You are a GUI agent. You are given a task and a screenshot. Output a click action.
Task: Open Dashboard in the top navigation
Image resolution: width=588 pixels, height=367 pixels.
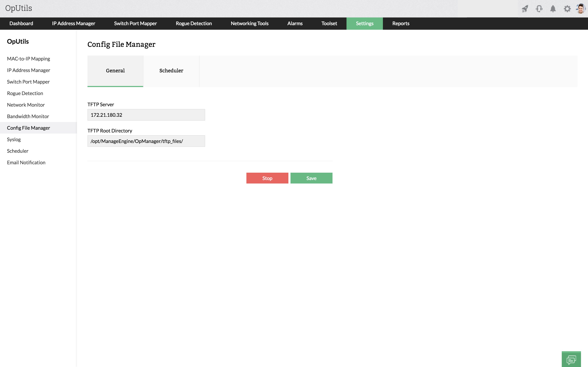click(x=21, y=24)
